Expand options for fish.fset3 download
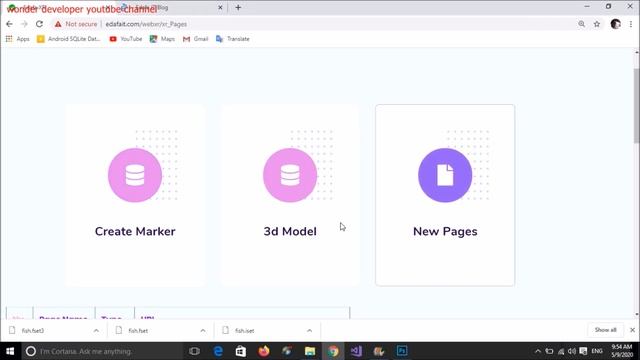The width and height of the screenshot is (640, 360). point(96,330)
